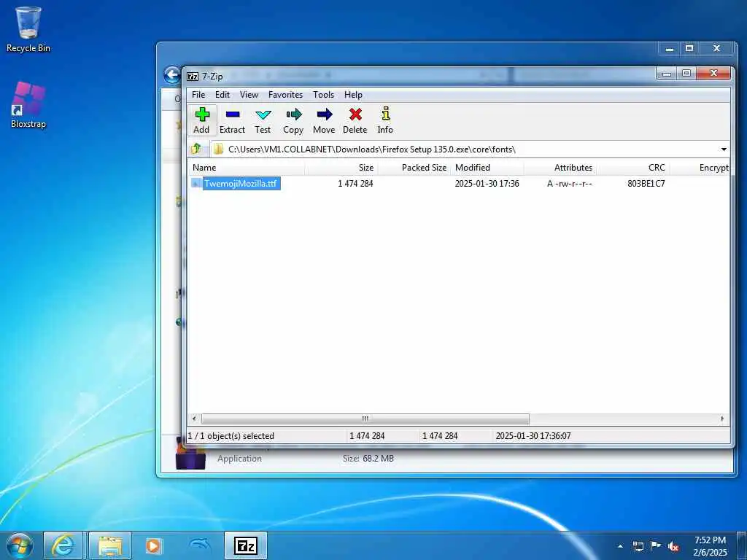Open the View menu

tap(249, 94)
